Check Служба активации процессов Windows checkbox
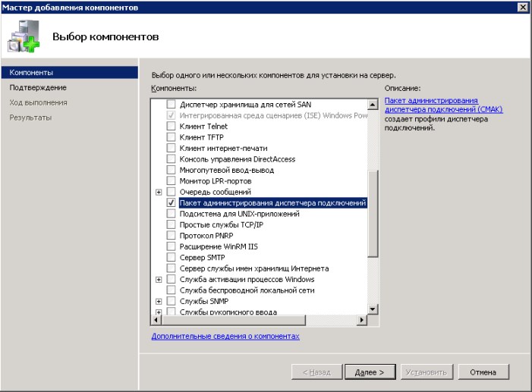532x392 pixels. pyautogui.click(x=171, y=279)
